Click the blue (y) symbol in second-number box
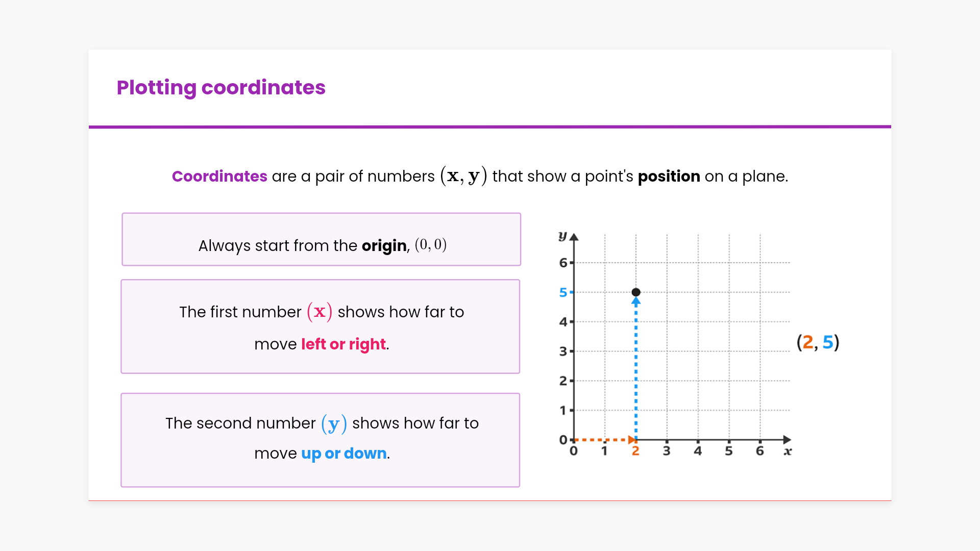 [x=334, y=423]
